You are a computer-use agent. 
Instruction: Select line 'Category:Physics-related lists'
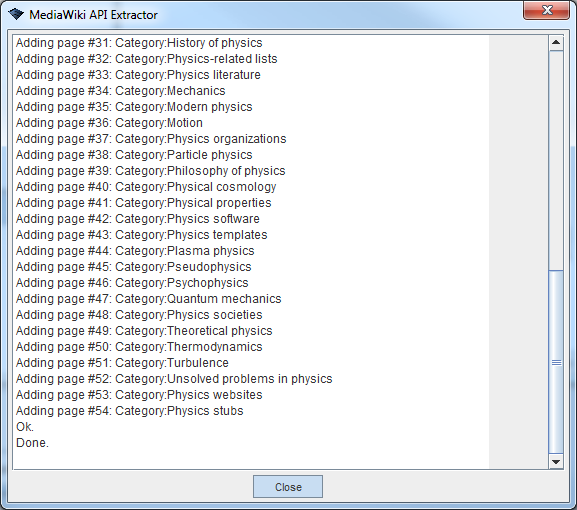(146, 59)
